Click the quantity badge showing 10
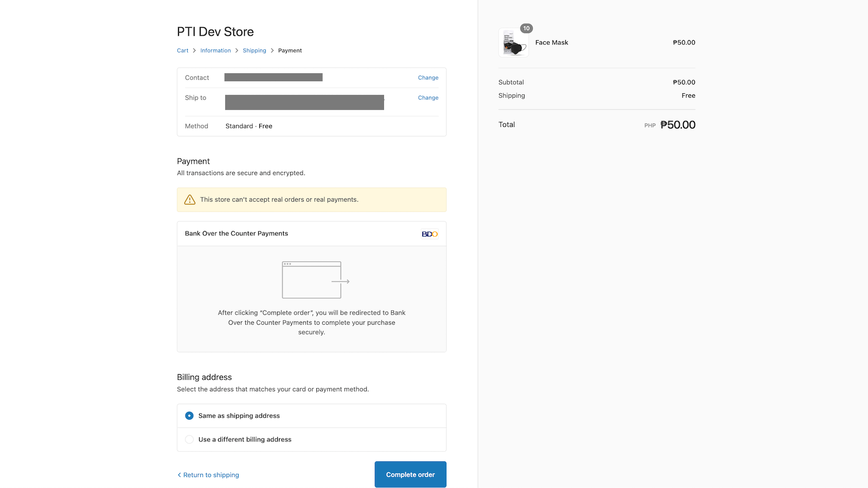Viewport: 868px width, 488px height. [x=526, y=28]
